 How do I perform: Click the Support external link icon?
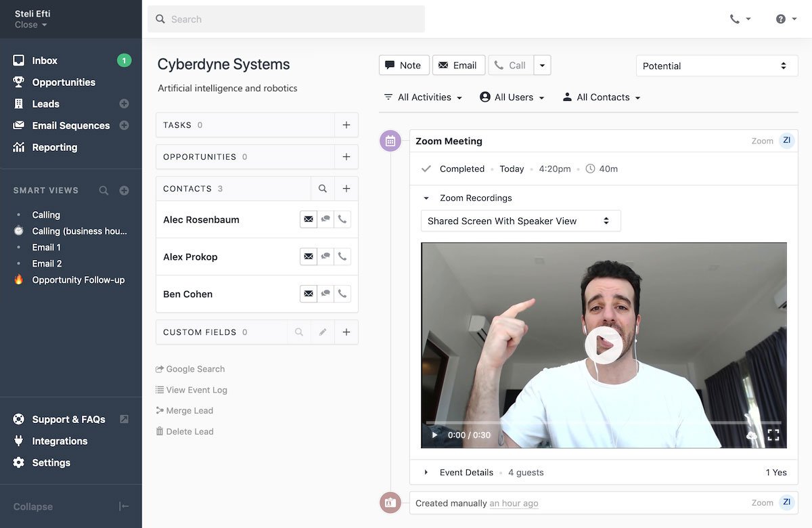(124, 419)
